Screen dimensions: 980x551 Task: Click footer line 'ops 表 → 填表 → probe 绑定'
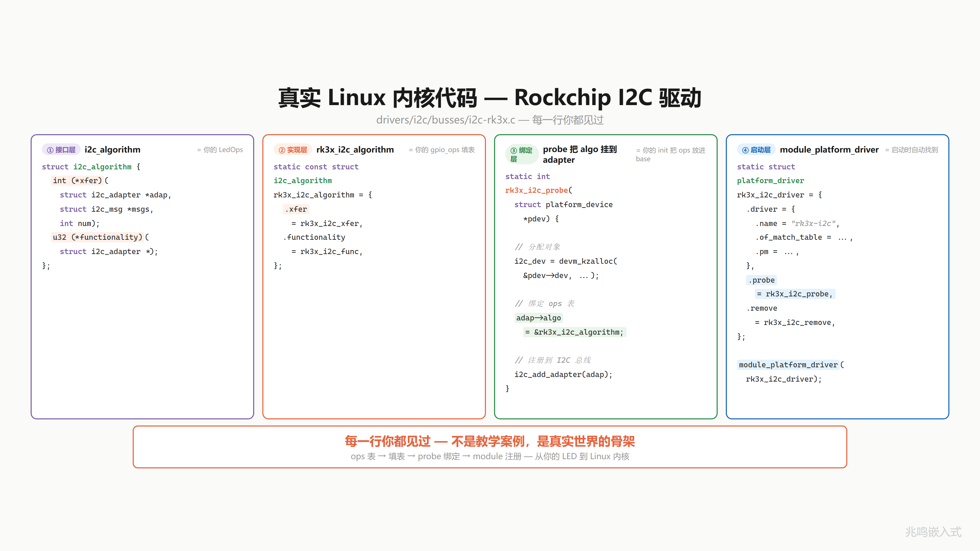[x=406, y=456]
